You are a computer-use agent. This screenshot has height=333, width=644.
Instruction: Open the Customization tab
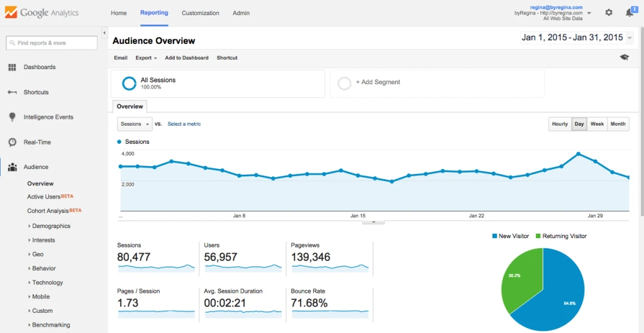coord(201,13)
